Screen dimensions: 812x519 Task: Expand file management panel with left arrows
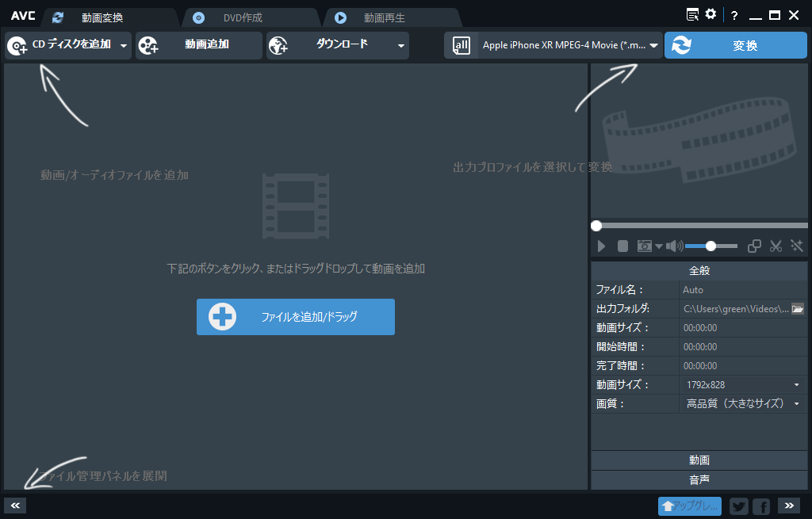(x=15, y=505)
